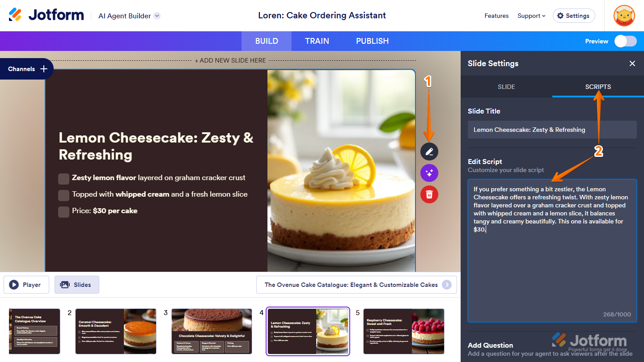
Task: Delete slide using red trash icon
Action: [x=429, y=194]
